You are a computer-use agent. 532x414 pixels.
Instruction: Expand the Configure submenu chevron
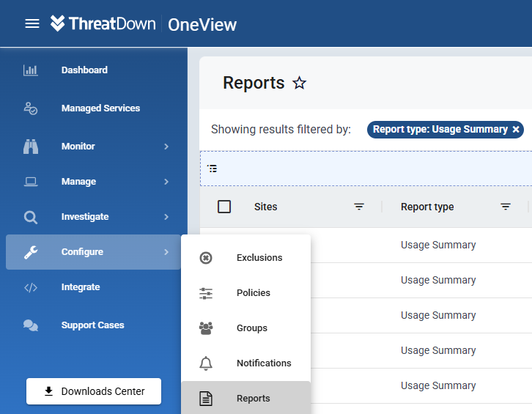pos(166,252)
